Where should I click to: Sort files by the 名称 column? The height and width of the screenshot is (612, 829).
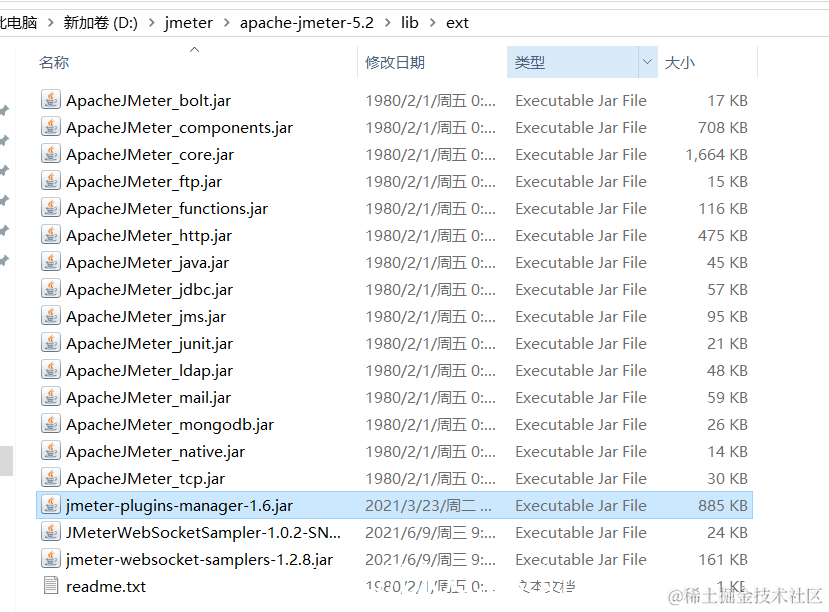click(x=54, y=62)
